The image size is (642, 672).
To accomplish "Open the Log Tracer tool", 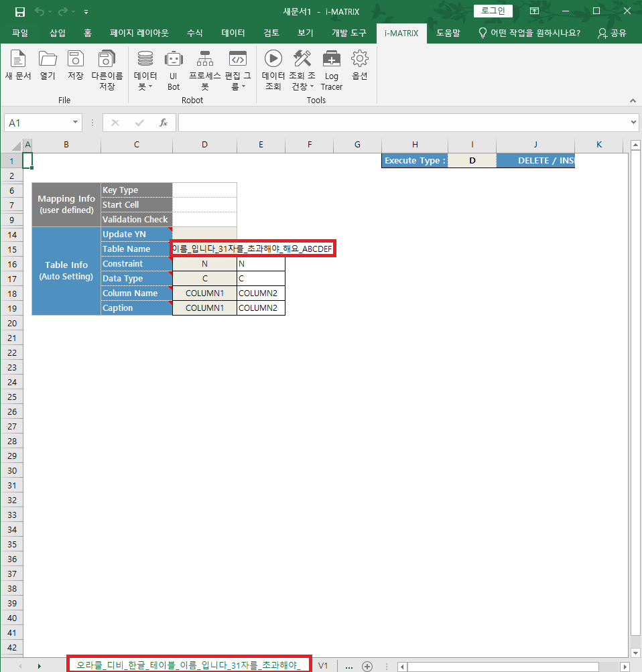I will click(331, 70).
